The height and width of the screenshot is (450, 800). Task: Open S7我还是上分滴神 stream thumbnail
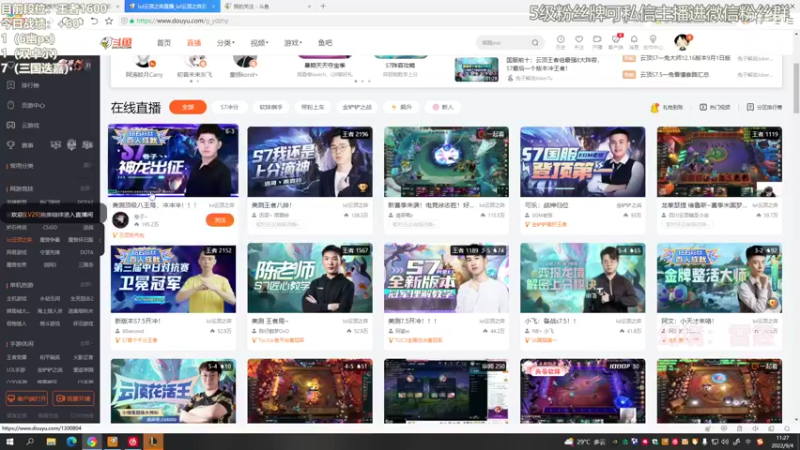[310, 162]
